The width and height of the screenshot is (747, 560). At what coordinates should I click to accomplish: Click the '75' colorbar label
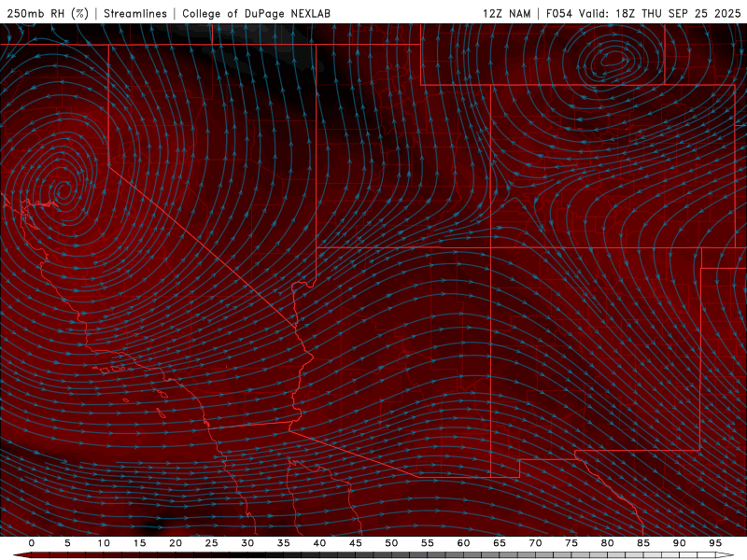tap(571, 543)
